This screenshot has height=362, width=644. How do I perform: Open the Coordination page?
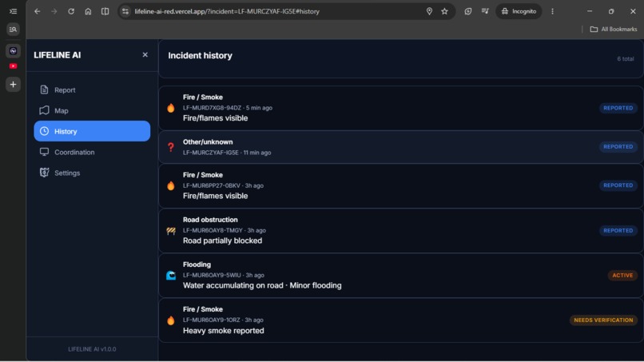(x=92, y=152)
